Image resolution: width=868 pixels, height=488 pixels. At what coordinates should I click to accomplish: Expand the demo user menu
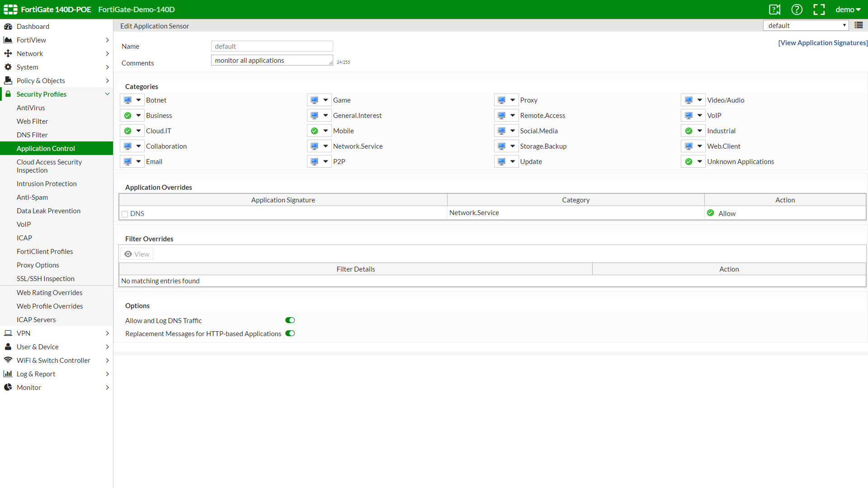click(x=848, y=9)
